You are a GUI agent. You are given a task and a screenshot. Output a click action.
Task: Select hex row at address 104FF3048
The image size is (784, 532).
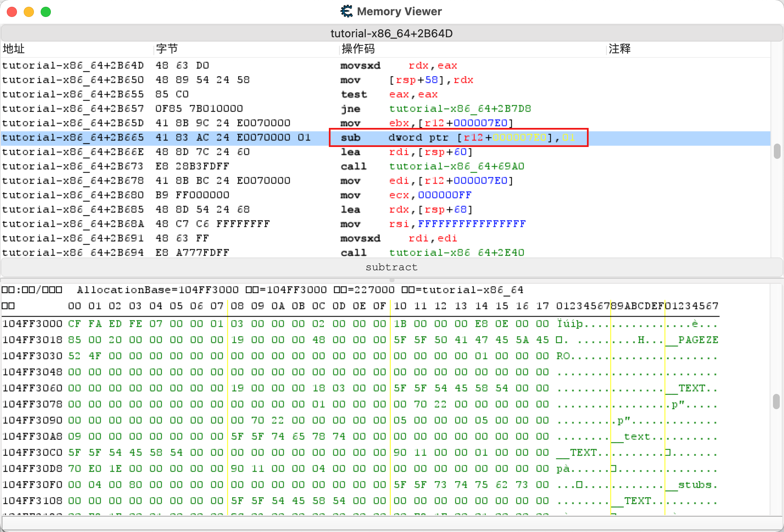360,372
